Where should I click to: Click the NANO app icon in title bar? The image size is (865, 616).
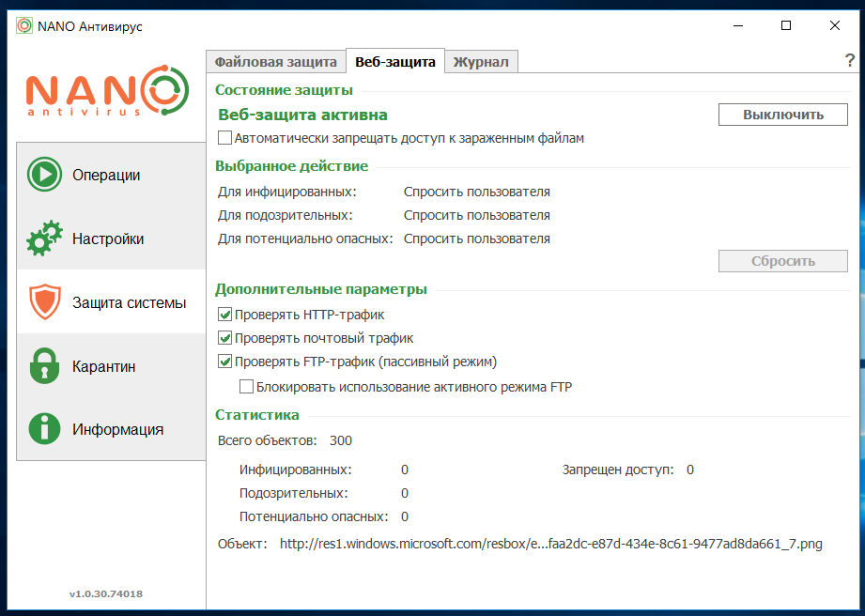coord(24,26)
